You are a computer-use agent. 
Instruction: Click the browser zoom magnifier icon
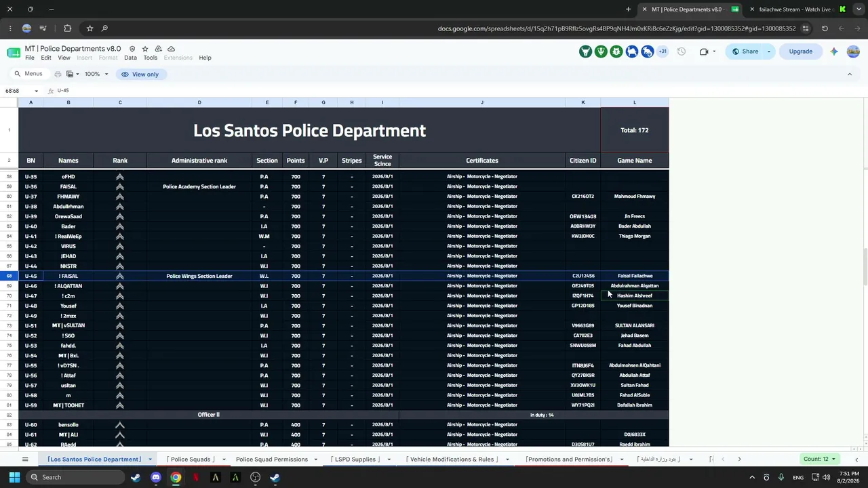pyautogui.click(x=104, y=28)
